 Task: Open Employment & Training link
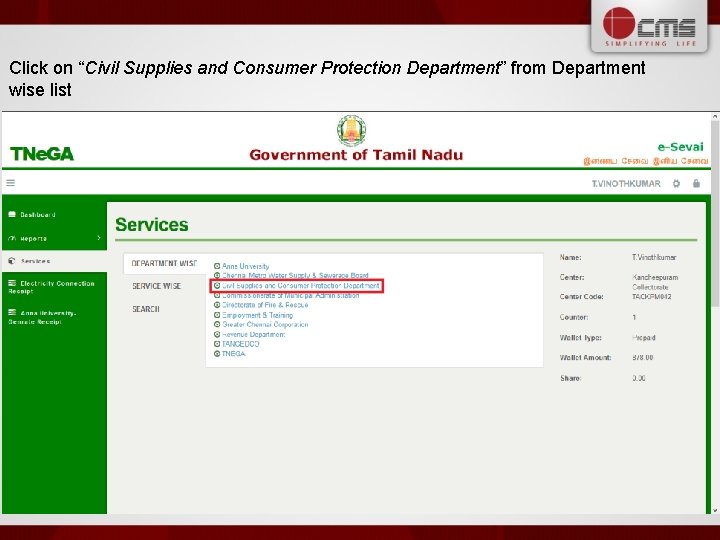pos(257,315)
